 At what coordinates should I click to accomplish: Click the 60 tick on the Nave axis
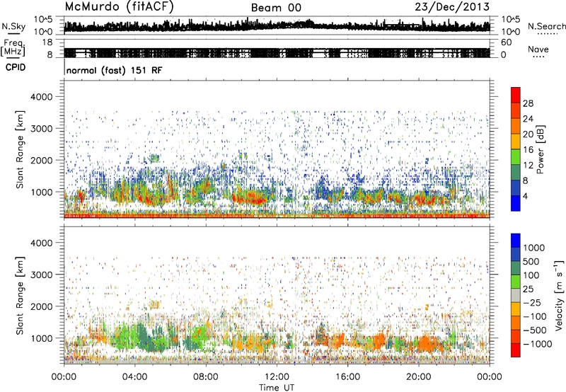click(x=506, y=42)
